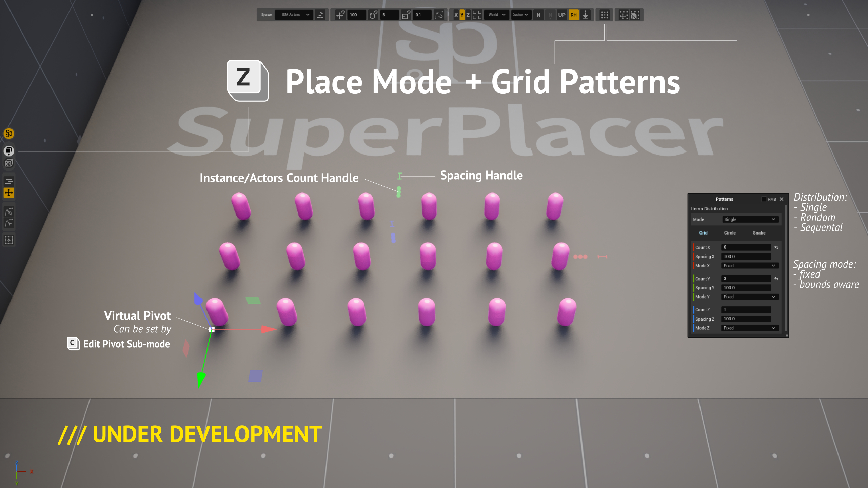
Task: Toggle the N normal button
Action: pos(538,15)
